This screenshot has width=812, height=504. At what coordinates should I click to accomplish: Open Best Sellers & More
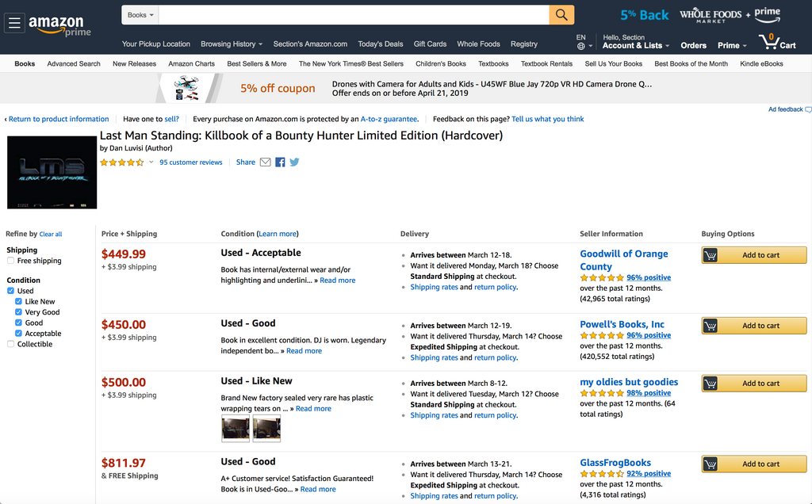256,63
